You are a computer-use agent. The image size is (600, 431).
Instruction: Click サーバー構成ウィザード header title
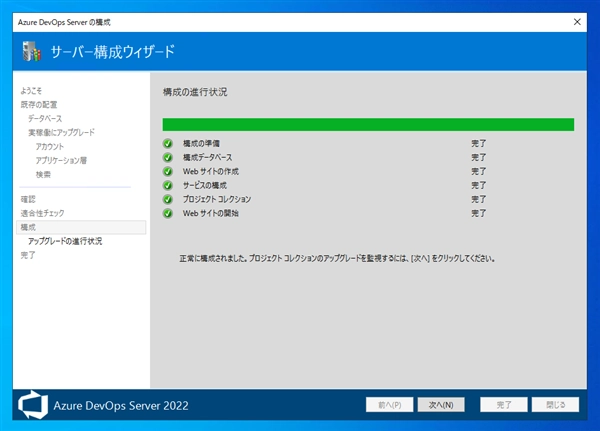(x=113, y=52)
